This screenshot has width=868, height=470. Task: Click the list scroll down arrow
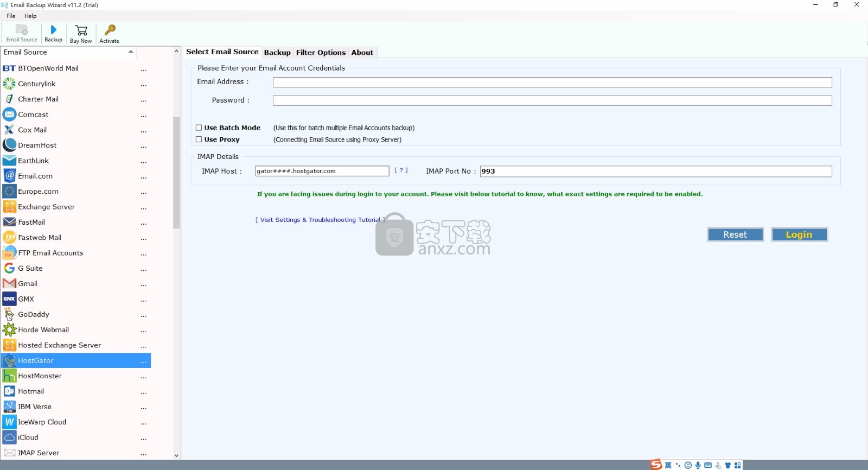(x=176, y=456)
